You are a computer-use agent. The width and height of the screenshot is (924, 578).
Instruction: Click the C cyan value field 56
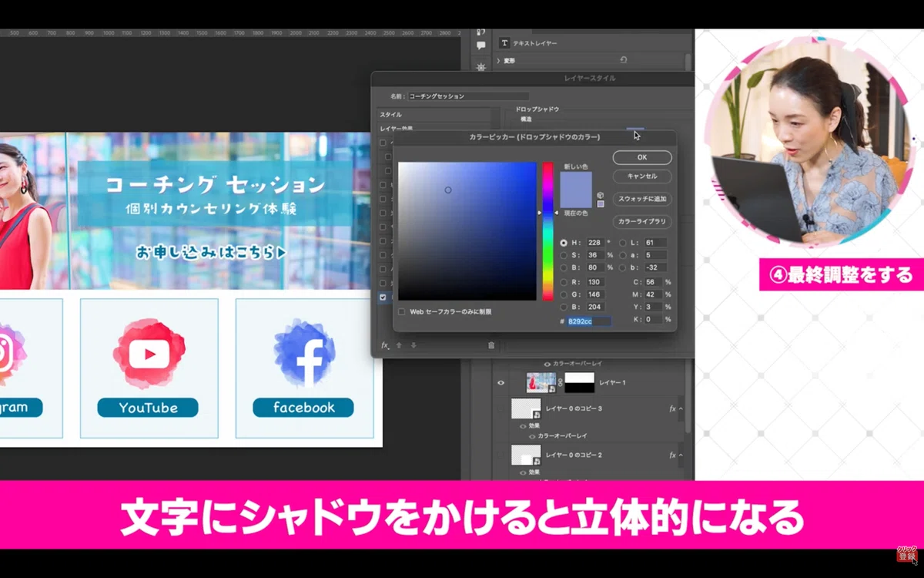654,282
